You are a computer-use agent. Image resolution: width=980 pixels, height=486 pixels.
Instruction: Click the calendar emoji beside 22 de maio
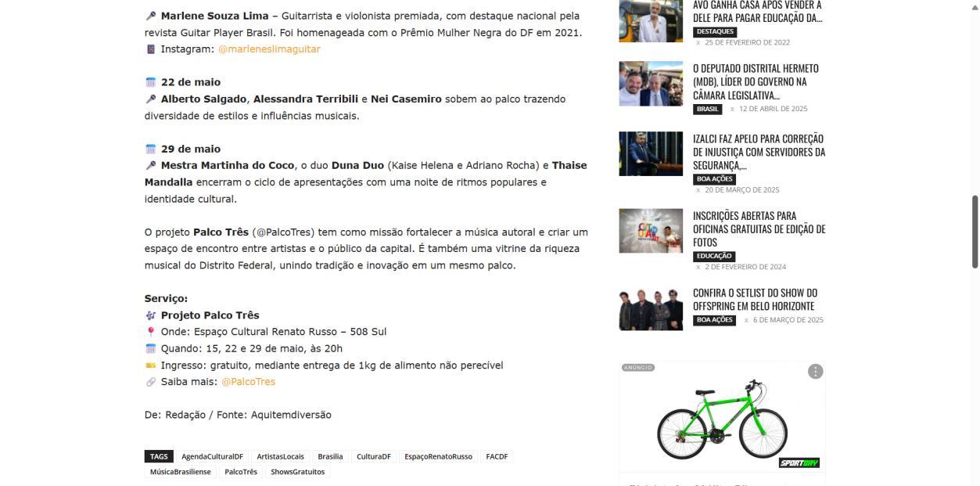(151, 82)
